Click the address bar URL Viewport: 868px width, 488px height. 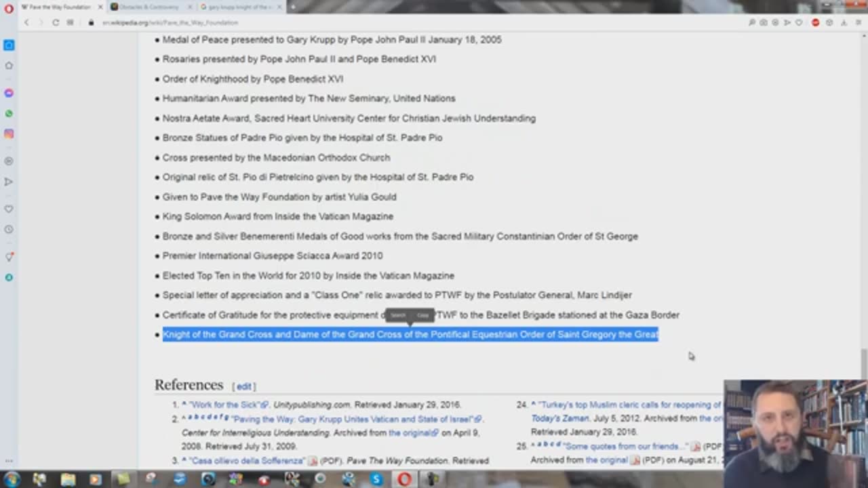click(x=170, y=22)
